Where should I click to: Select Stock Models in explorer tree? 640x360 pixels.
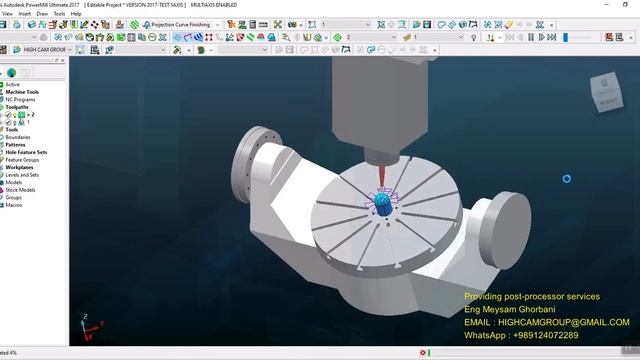20,190
